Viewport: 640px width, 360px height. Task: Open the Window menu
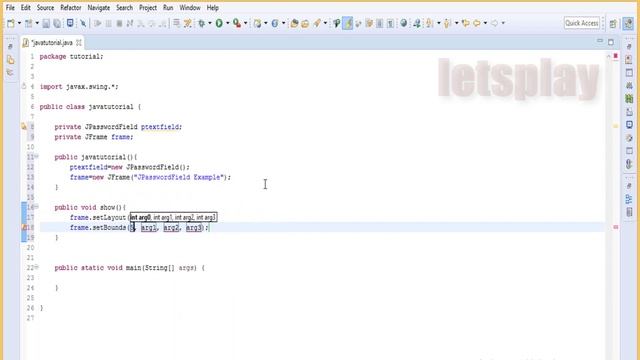point(190,8)
